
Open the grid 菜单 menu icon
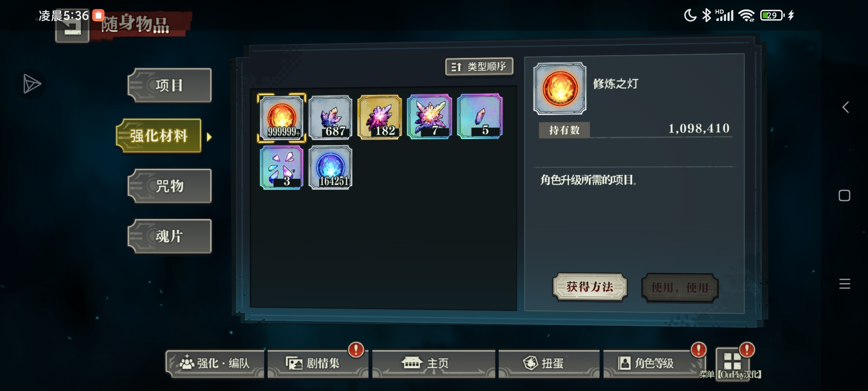(732, 362)
